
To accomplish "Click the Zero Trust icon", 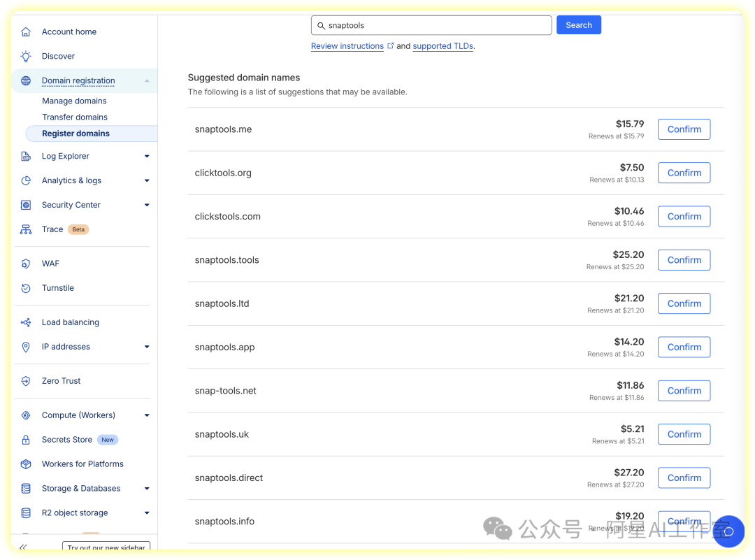I will [x=26, y=381].
